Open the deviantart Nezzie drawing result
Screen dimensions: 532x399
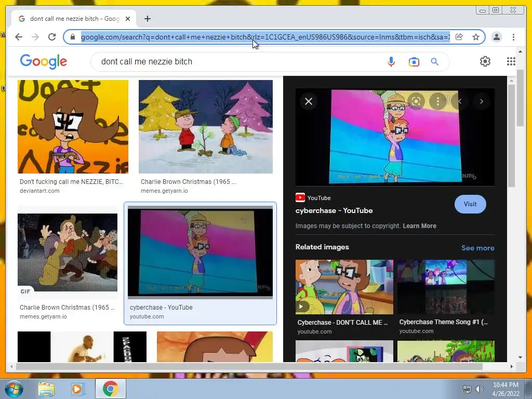[x=73, y=127]
